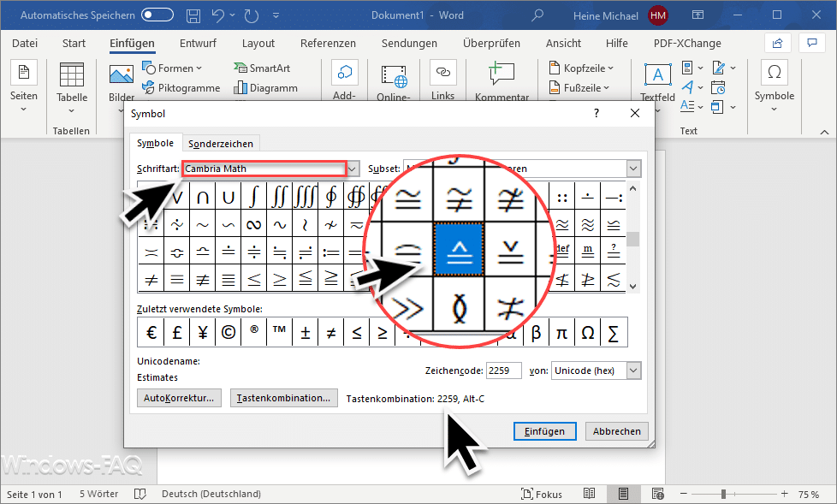837x504 pixels.
Task: Open the Layout tab
Action: coord(258,44)
